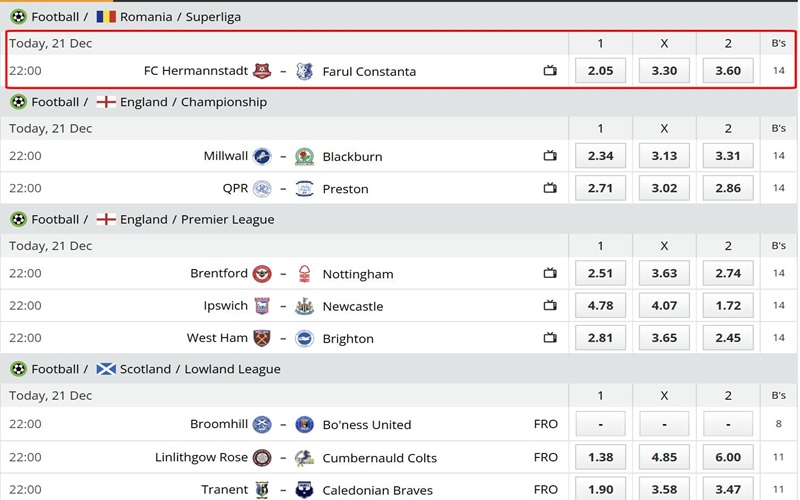Open the England Premier League header

coord(197,219)
